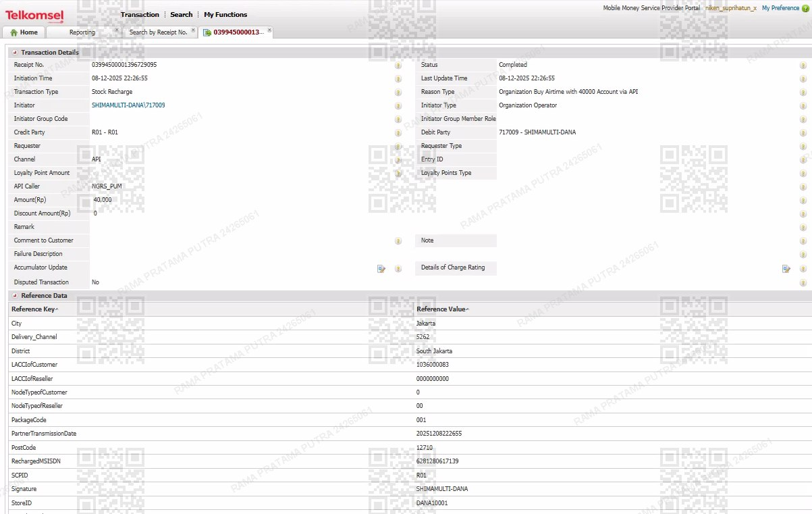Click the PostCode value 12710
812x514 pixels.
pos(425,447)
